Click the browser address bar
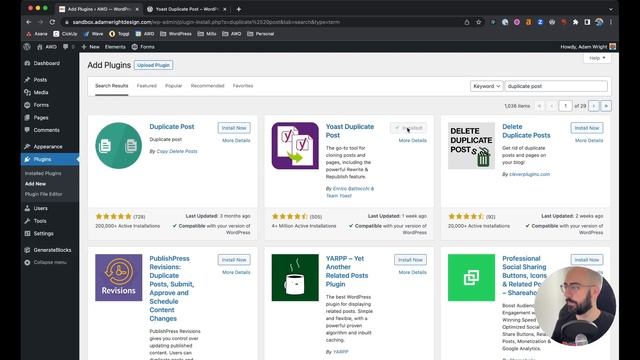The image size is (640, 360). [x=261, y=22]
